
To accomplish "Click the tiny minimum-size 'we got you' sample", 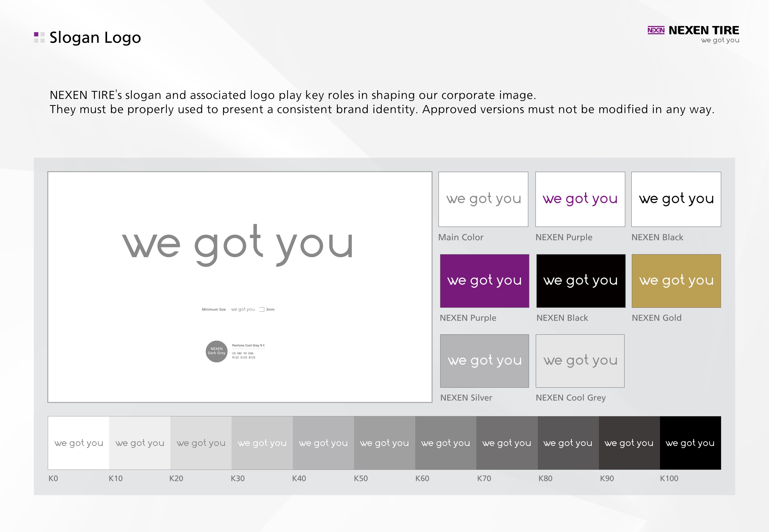I will [x=243, y=309].
